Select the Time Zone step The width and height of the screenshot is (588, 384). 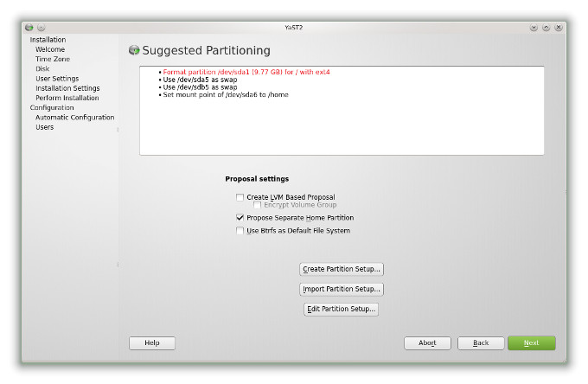point(53,60)
